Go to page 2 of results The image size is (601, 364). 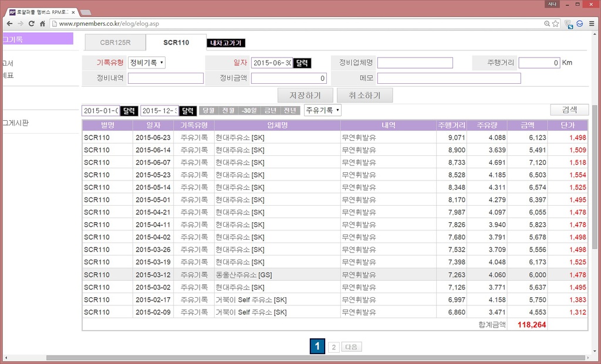333,347
